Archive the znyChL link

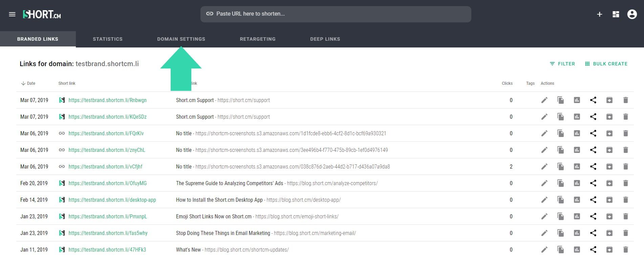coord(609,150)
